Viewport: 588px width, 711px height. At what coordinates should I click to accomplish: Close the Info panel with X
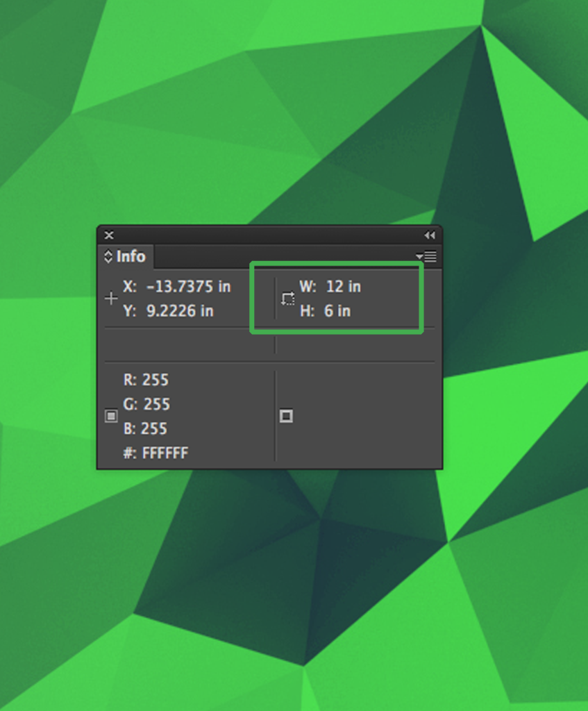coord(109,235)
